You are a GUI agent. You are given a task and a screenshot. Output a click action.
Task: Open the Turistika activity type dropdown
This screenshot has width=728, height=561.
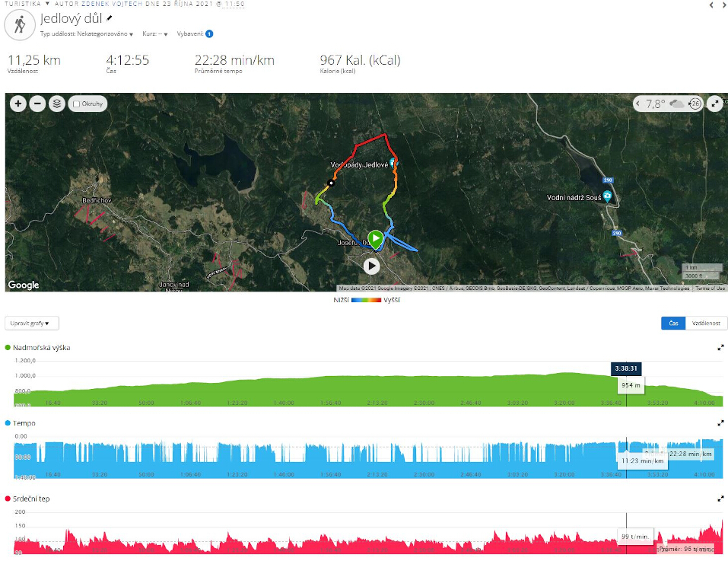coord(27,4)
